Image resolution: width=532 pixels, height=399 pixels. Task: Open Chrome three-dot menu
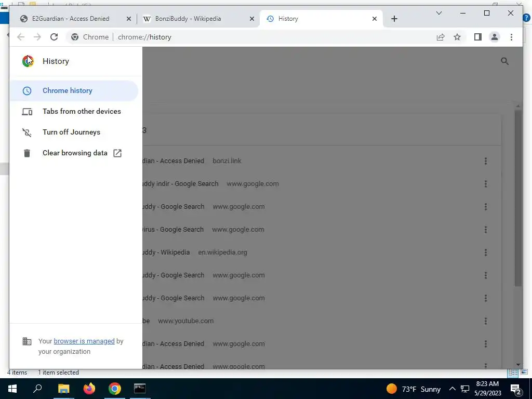(x=511, y=37)
